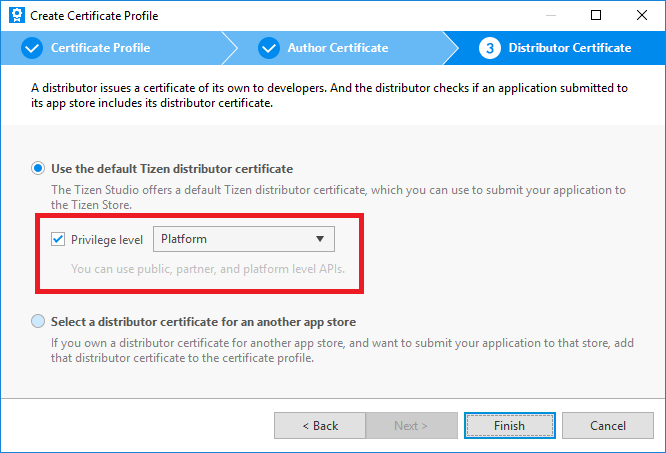Cancel the certificate profile creation
This screenshot has width=666, height=453.
(x=608, y=425)
